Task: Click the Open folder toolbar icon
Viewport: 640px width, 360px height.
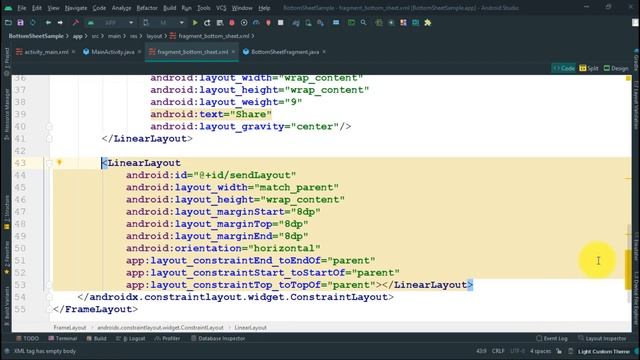Action: (x=8, y=23)
